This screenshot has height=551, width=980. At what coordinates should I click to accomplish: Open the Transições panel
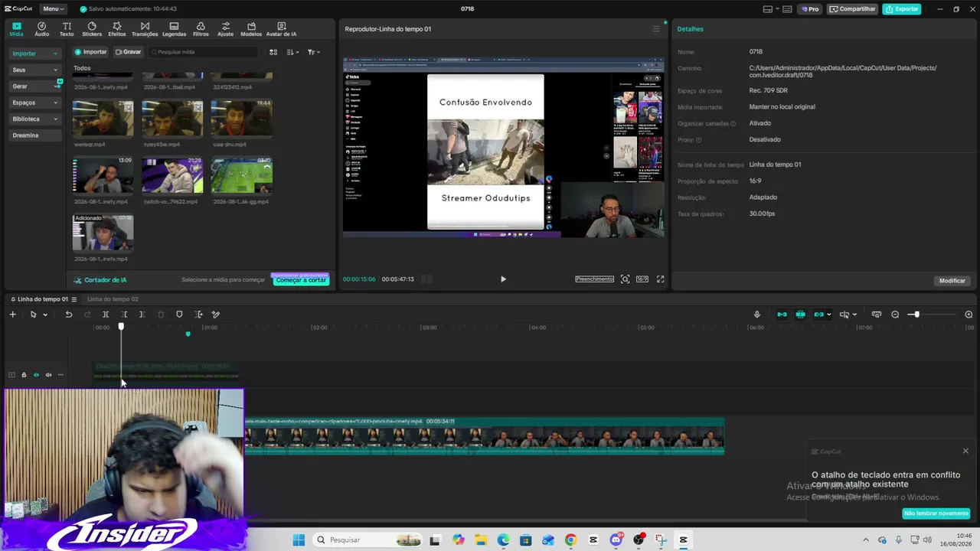click(145, 29)
